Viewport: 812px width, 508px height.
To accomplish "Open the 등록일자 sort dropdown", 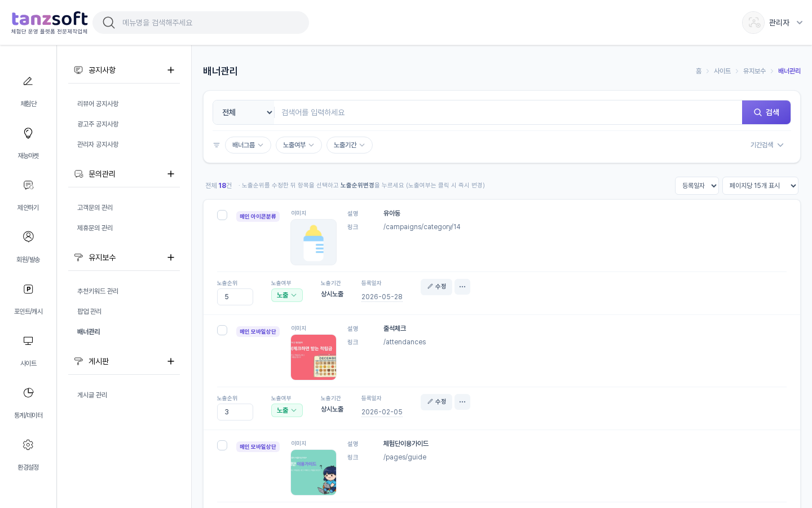I will pos(697,186).
